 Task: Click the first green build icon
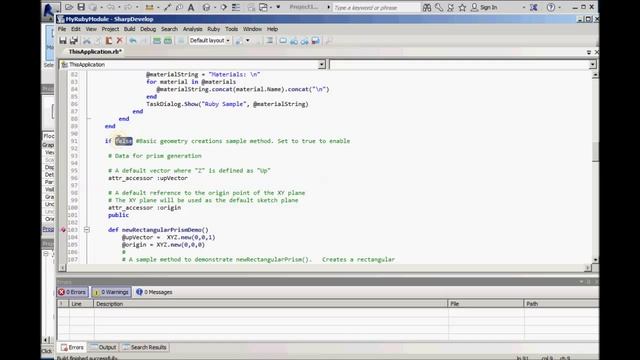(x=157, y=40)
